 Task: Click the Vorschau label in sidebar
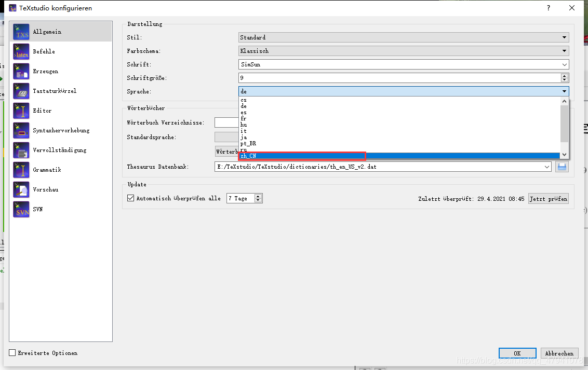click(45, 189)
